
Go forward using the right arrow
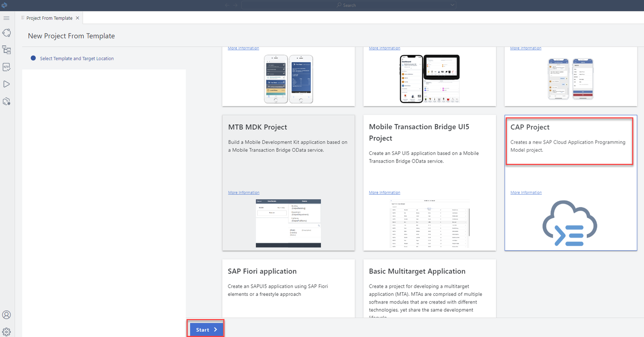coord(235,5)
